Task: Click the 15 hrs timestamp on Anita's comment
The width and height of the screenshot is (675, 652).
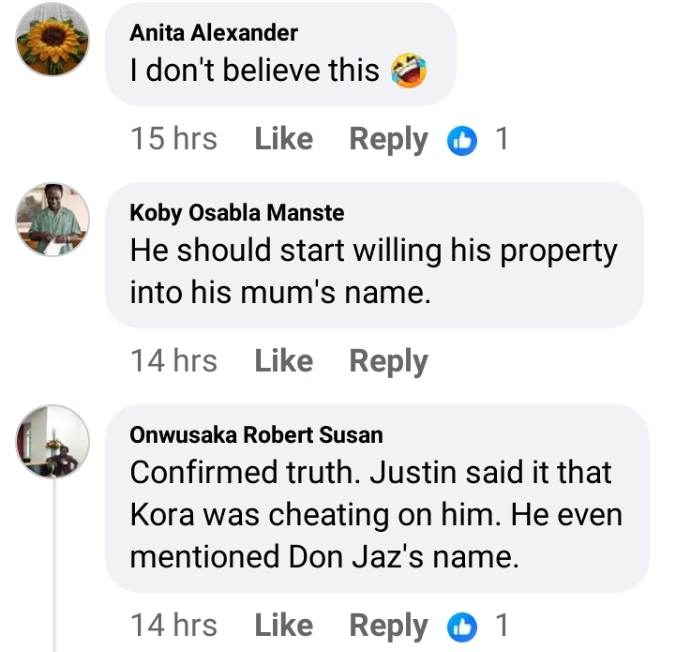Action: point(173,140)
